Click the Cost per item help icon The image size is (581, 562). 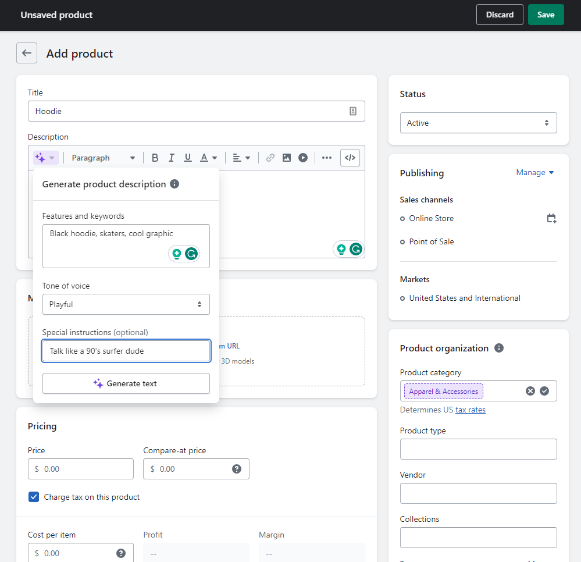click(x=121, y=553)
